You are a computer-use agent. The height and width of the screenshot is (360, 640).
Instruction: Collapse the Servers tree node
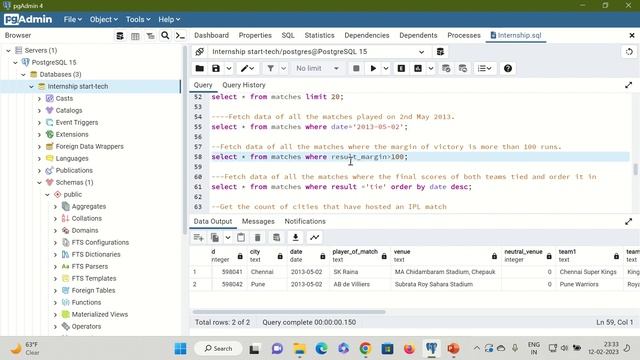click(x=8, y=51)
